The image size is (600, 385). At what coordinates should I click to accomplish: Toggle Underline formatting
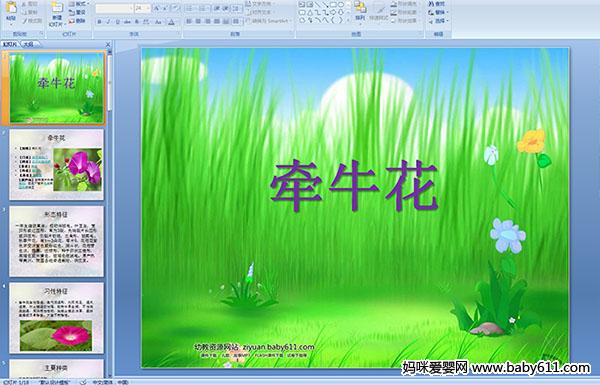pyautogui.click(x=117, y=22)
